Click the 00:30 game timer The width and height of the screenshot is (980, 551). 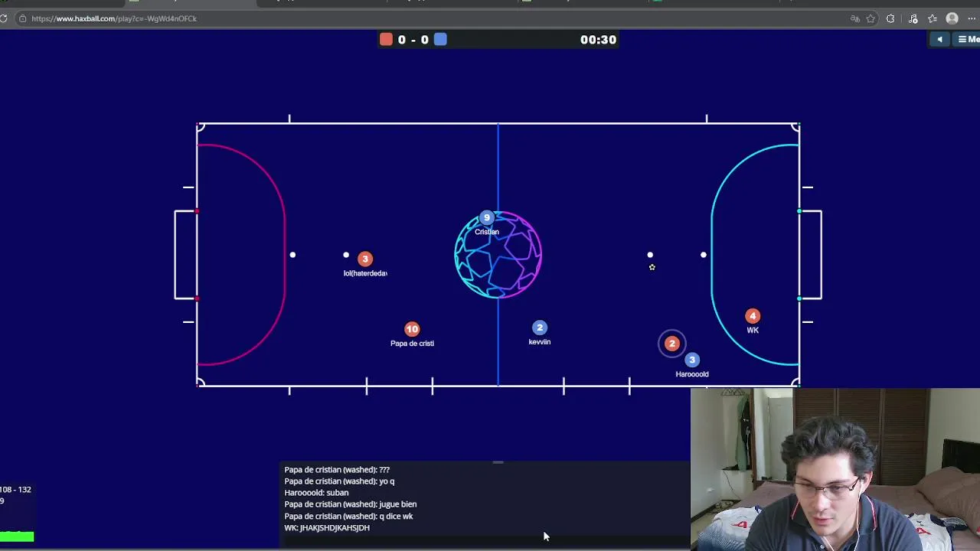(598, 40)
